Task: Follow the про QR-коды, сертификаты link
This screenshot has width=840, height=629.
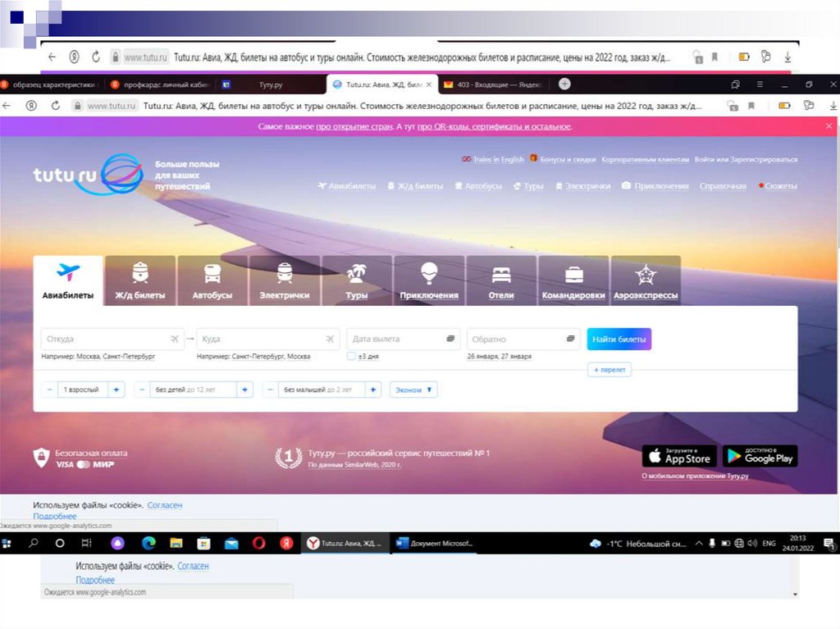Action: [494, 126]
